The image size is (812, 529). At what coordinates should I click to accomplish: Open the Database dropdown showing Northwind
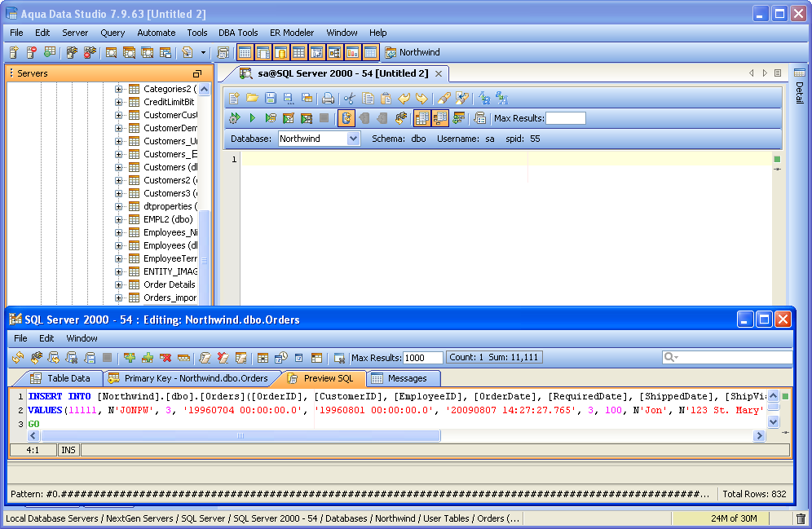tap(353, 139)
